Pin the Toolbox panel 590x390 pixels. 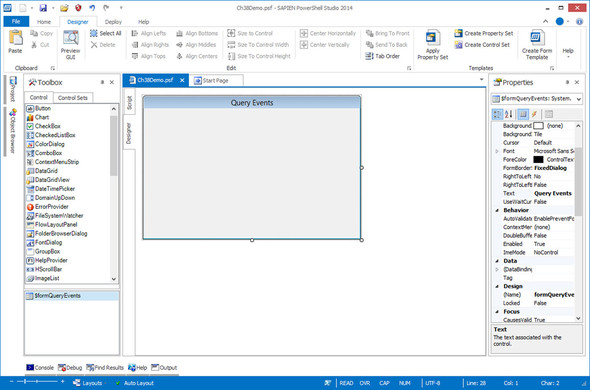tap(102, 82)
